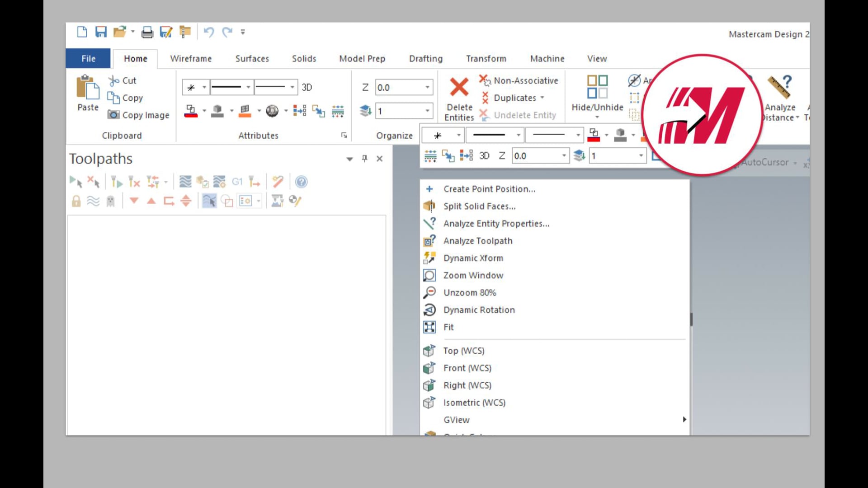Click Isometric WCS view option

pos(475,402)
